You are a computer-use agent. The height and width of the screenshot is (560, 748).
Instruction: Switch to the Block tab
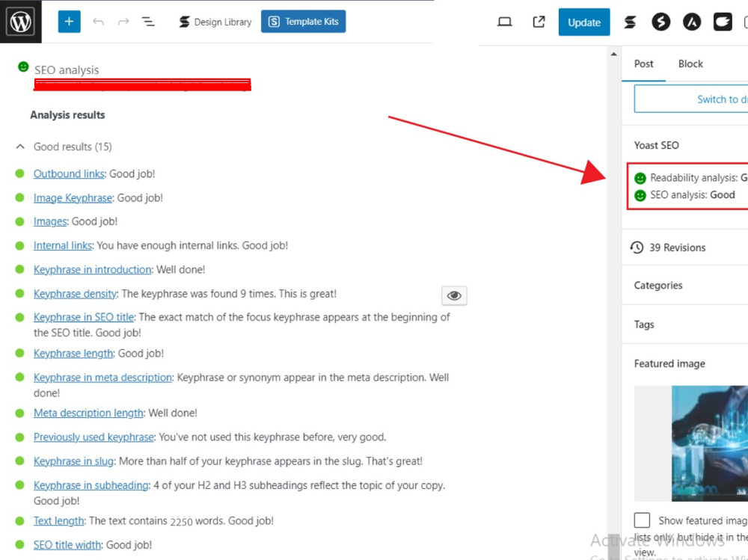[x=690, y=64]
